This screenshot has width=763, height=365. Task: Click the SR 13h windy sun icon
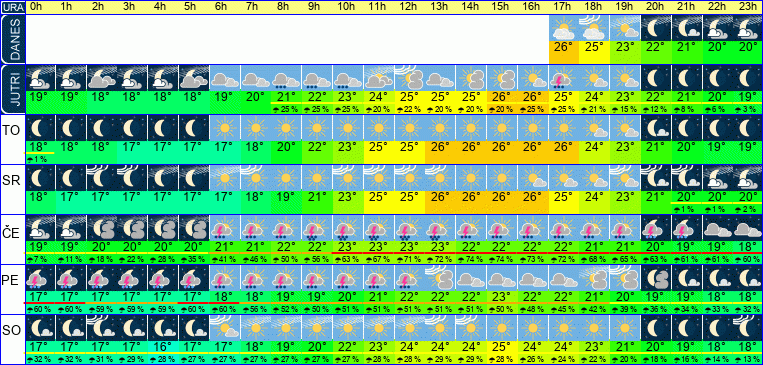pyautogui.click(x=440, y=178)
